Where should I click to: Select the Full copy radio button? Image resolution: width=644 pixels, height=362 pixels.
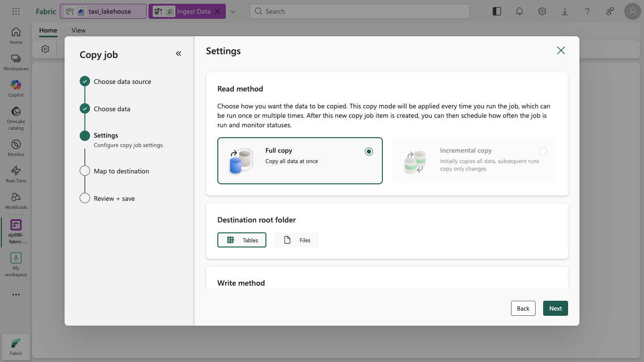(x=369, y=151)
